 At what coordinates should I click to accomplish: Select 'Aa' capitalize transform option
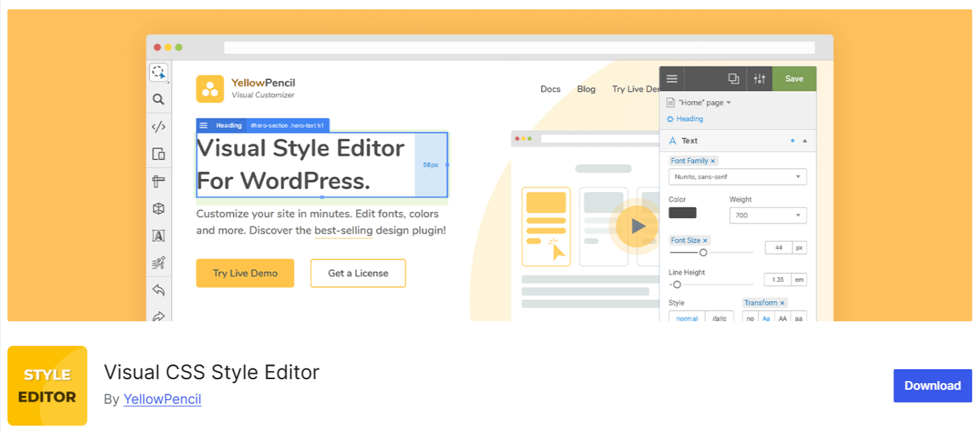point(766,317)
